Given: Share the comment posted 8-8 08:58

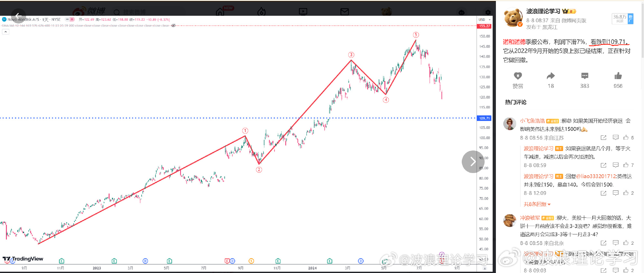Looking at the screenshot, I should pos(603,243).
